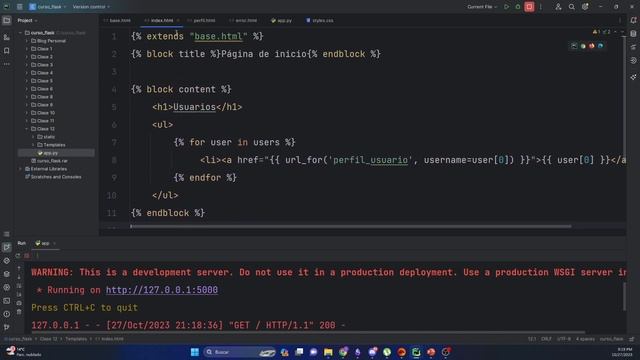Open the Project view selector dropdown
This screenshot has width=640, height=360.
pos(27,20)
